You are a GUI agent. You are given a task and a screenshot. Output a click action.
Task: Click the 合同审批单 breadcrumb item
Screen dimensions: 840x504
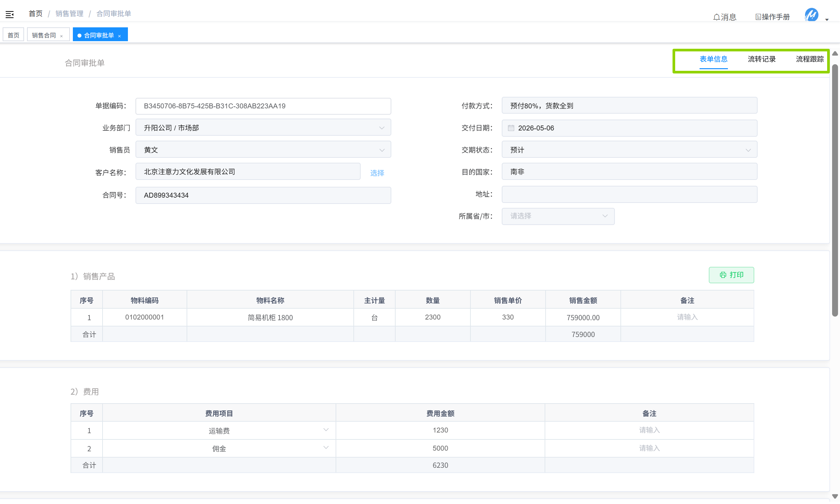(113, 14)
